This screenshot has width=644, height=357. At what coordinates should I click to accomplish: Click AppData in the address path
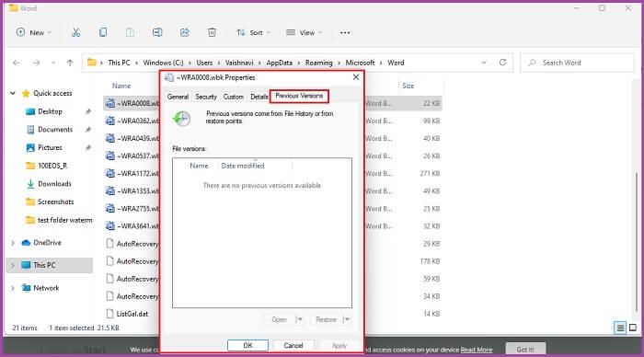[280, 63]
